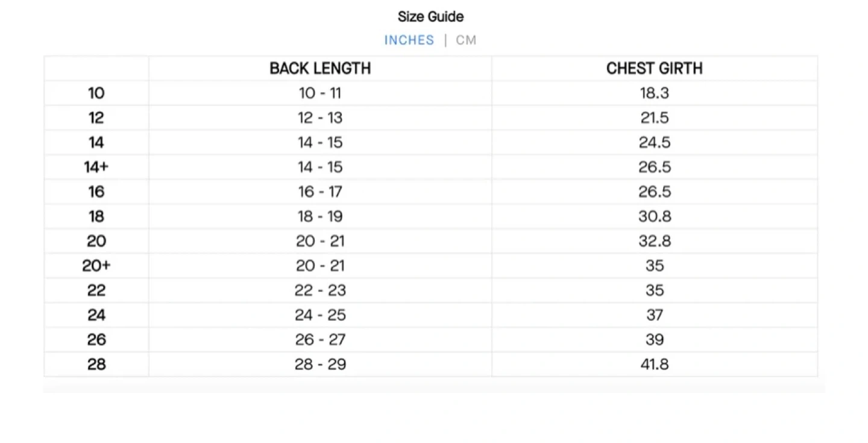Select the size 20+ row label
Screen dimensions: 868x443
point(96,266)
